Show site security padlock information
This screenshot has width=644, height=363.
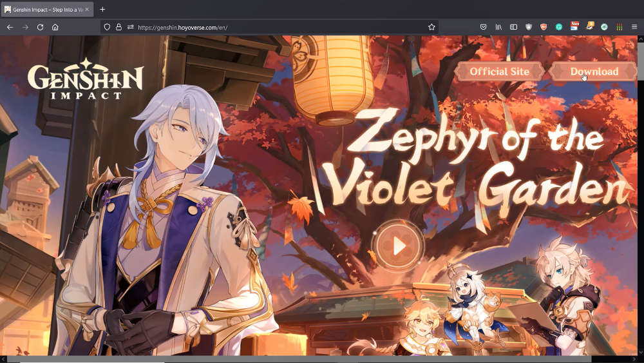point(118,27)
